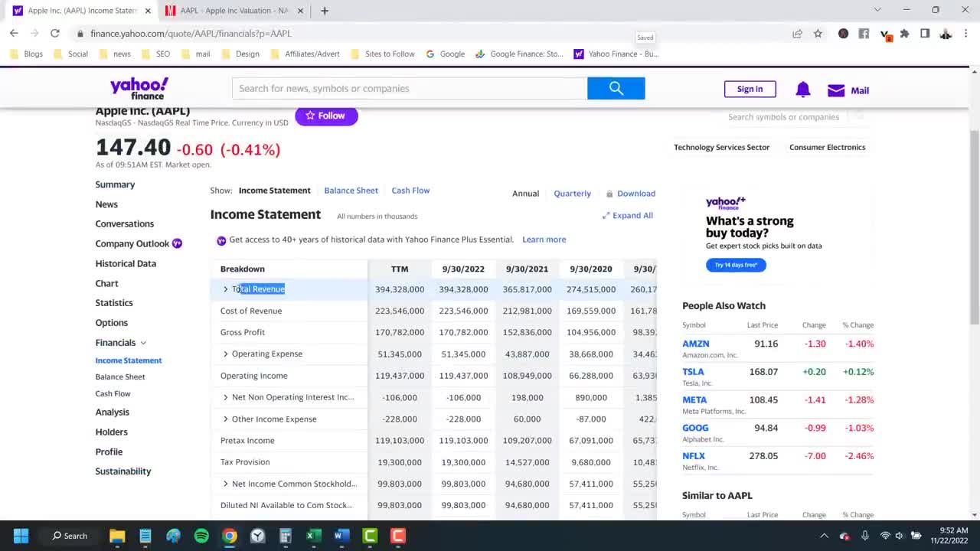The height and width of the screenshot is (551, 980).
Task: Click the 9/30/2021 column header
Action: coord(527,269)
